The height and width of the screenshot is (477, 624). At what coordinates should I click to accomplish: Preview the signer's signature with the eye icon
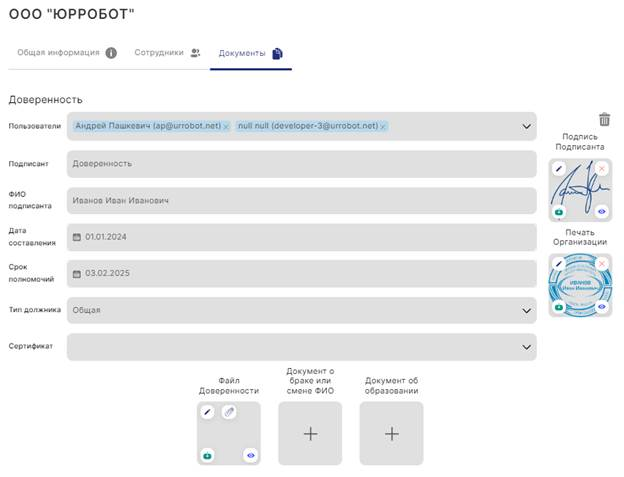click(601, 212)
